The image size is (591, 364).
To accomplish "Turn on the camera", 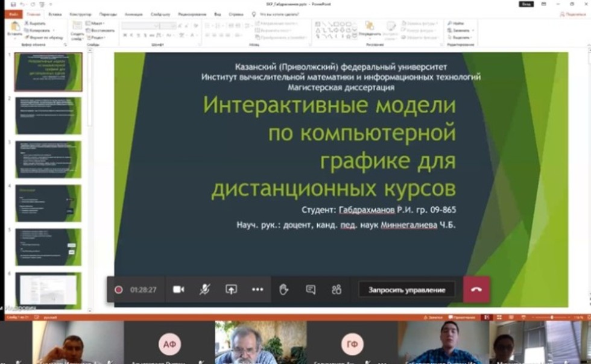I will point(178,289).
